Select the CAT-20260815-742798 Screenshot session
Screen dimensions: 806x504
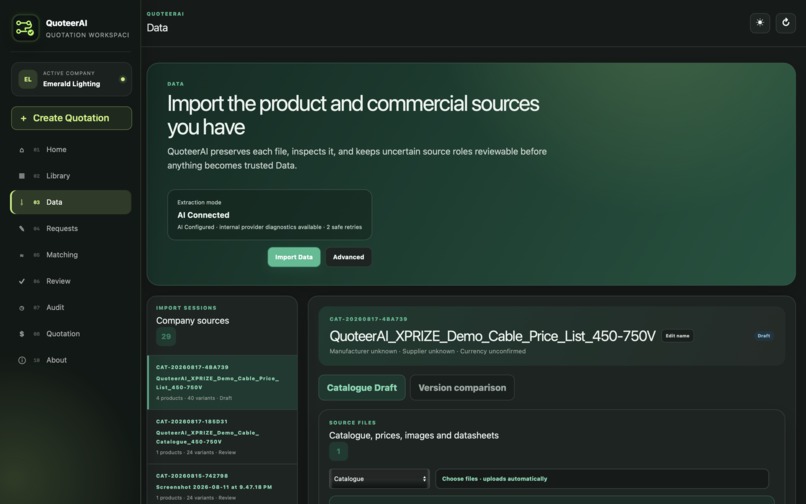(x=223, y=485)
